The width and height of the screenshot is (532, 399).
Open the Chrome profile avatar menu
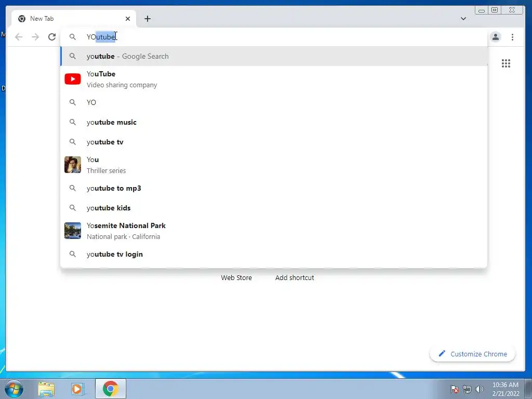(x=495, y=37)
